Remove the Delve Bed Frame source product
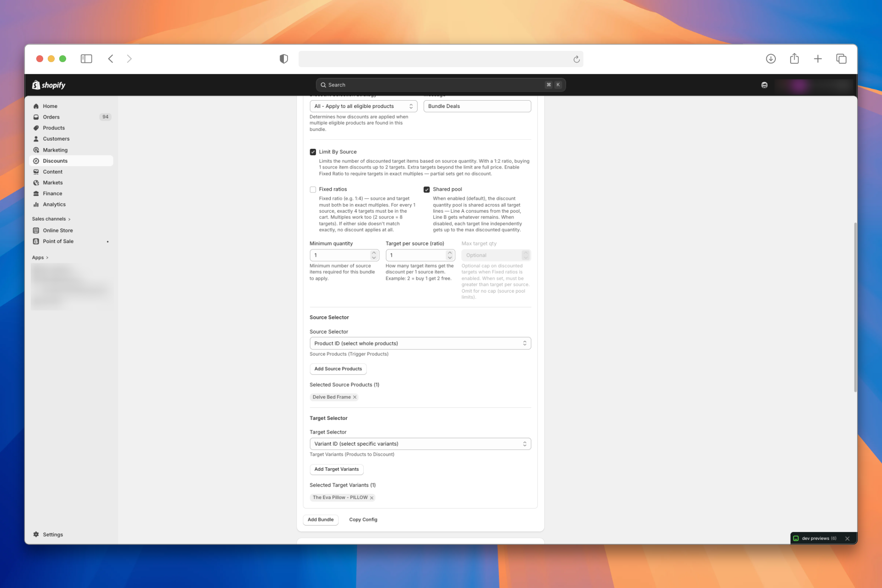 tap(354, 397)
